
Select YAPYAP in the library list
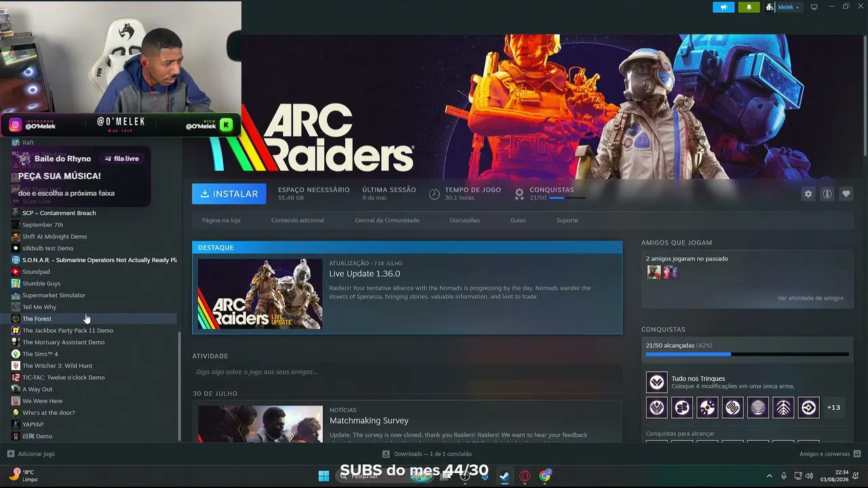(x=33, y=424)
